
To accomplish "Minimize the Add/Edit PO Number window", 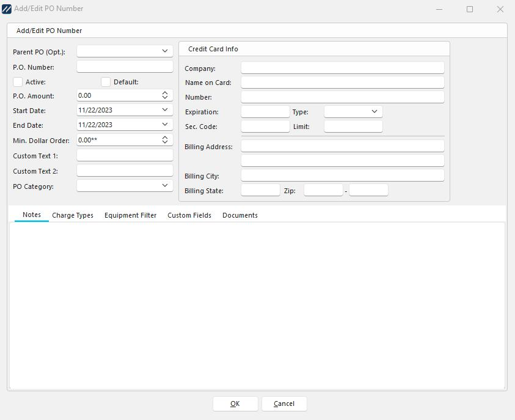I will point(439,9).
